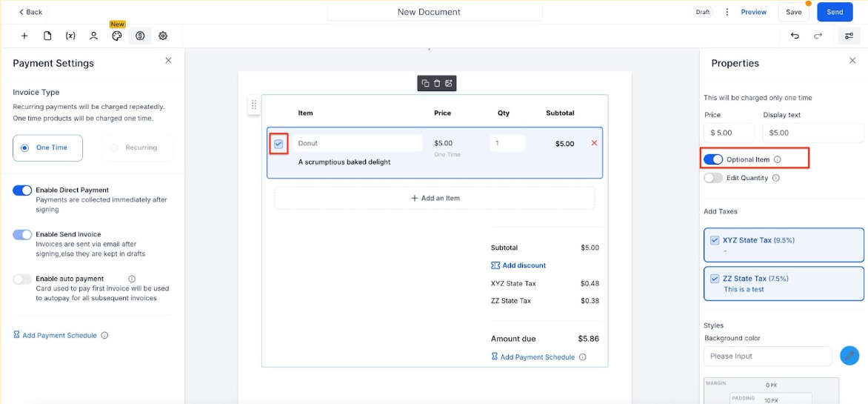
Task: Click the plus add element icon
Action: click(24, 36)
